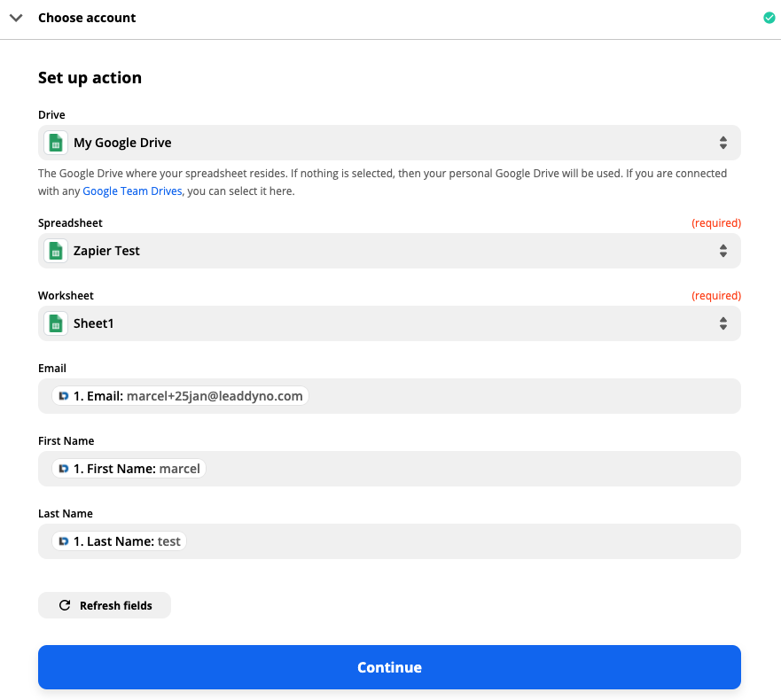The width and height of the screenshot is (781, 700).
Task: Click the Sheets icon beside Zapier Test
Action: click(56, 251)
